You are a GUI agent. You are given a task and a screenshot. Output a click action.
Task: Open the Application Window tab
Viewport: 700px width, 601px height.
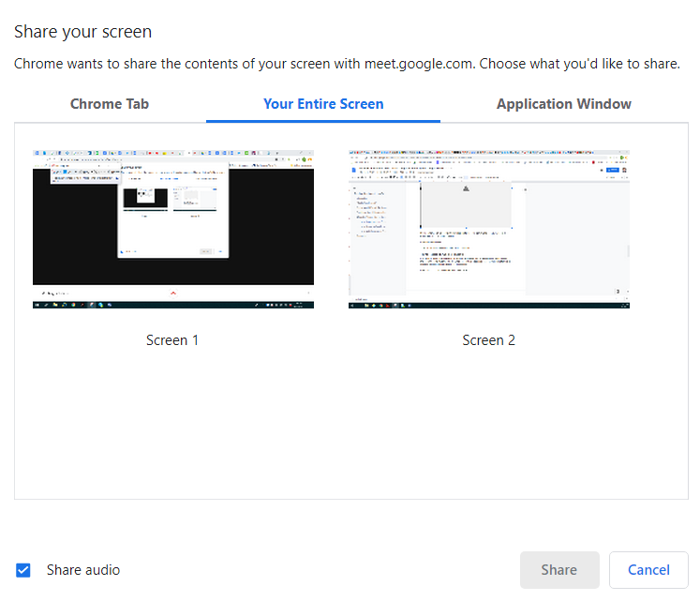(x=564, y=104)
